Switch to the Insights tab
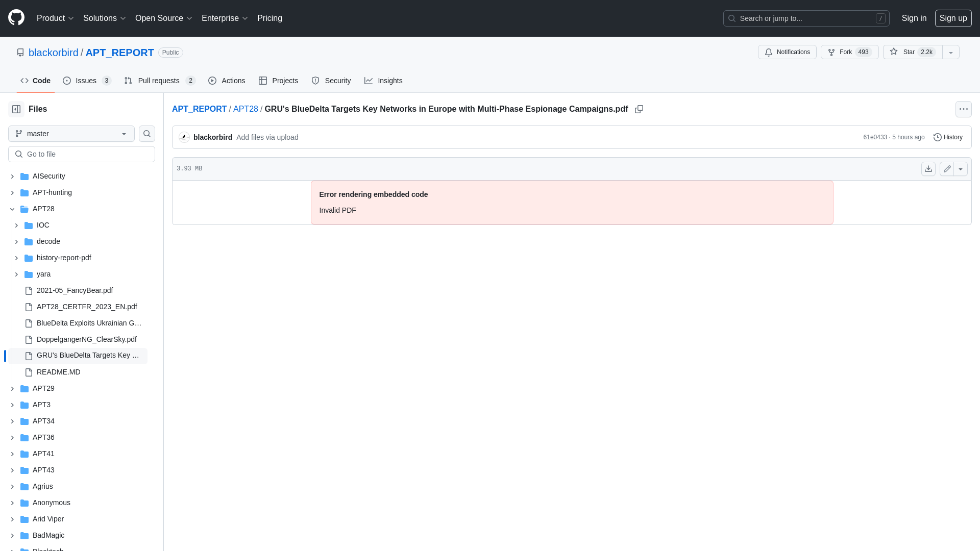The width and height of the screenshot is (980, 551). click(383, 81)
